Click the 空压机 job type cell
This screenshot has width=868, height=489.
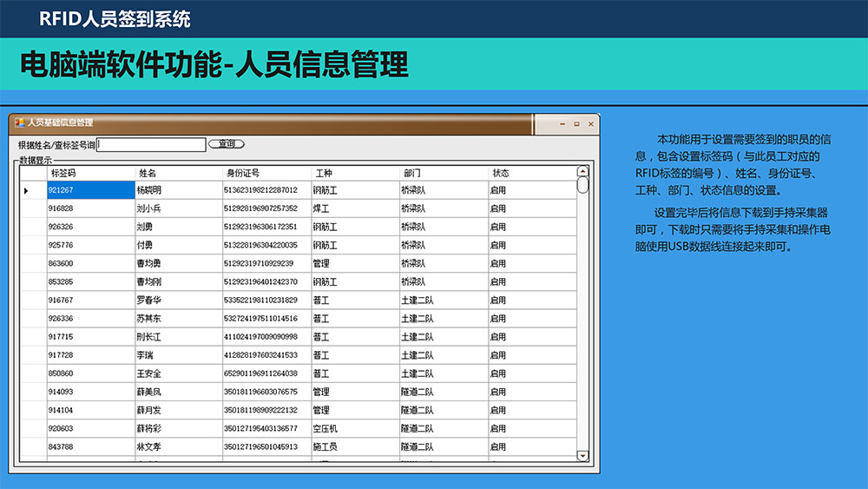coord(355,428)
